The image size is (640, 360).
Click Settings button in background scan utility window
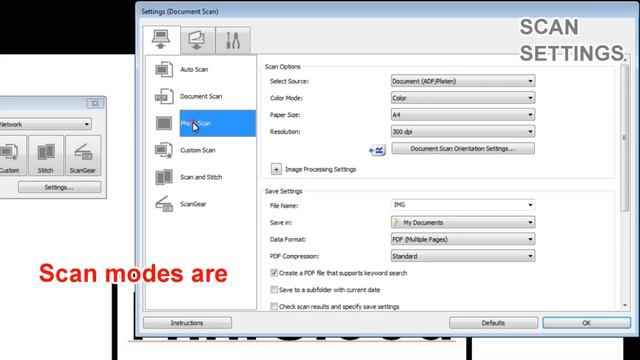(x=59, y=187)
